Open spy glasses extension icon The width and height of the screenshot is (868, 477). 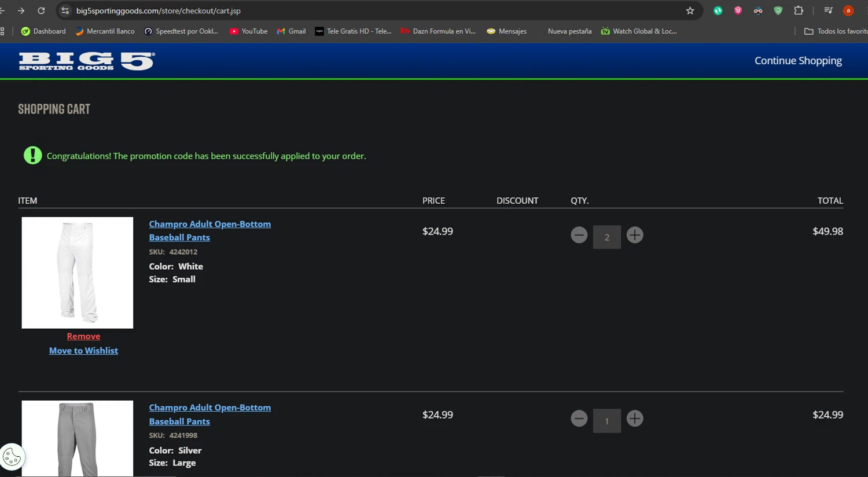(x=758, y=10)
